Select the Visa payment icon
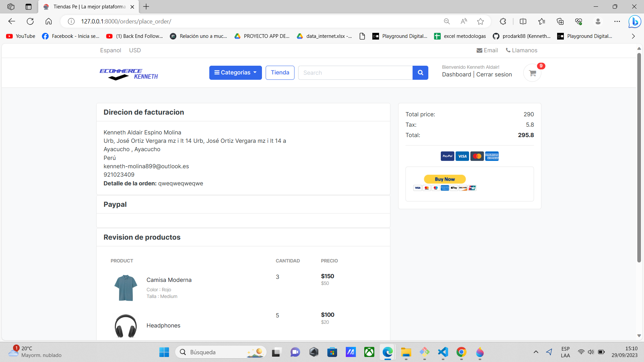 462,156
